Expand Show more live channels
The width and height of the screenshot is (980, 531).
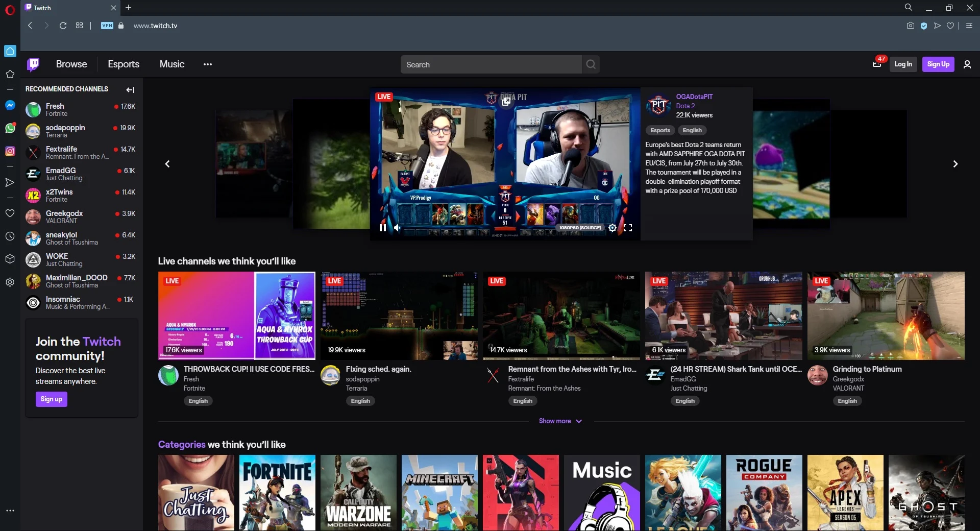point(560,421)
